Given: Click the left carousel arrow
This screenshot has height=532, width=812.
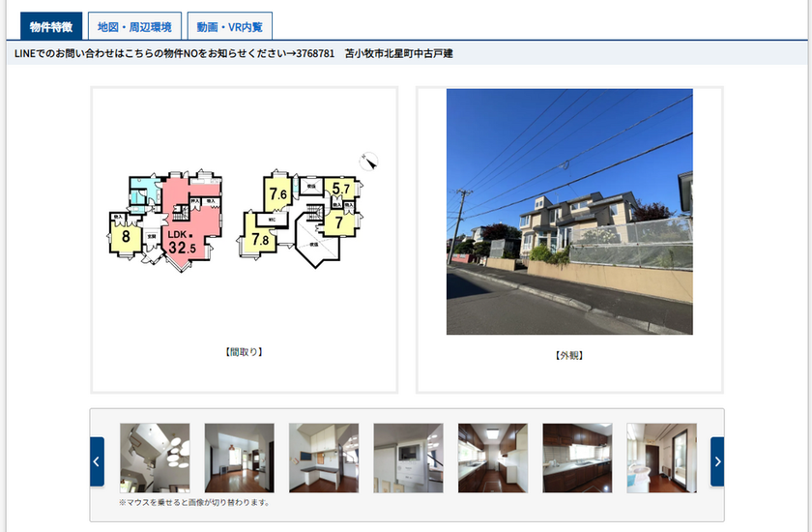Looking at the screenshot, I should coord(97,461).
